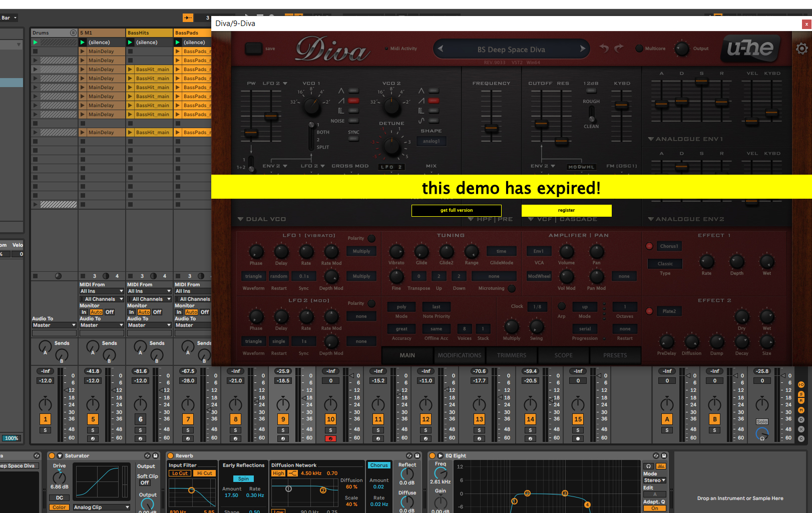Viewport: 812px width, 513px height.
Task: Arm track 10 record button
Action: pos(330,438)
